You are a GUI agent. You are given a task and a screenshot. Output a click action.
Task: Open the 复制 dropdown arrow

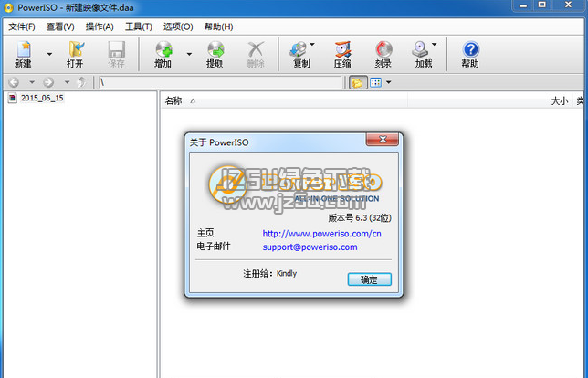(312, 44)
